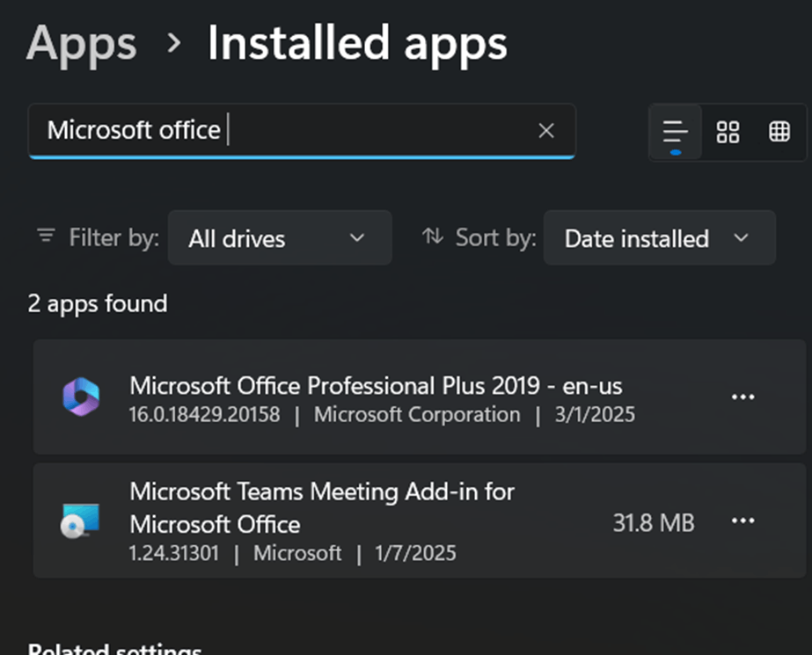Click the Microsoft Corporation publisher text

417,415
